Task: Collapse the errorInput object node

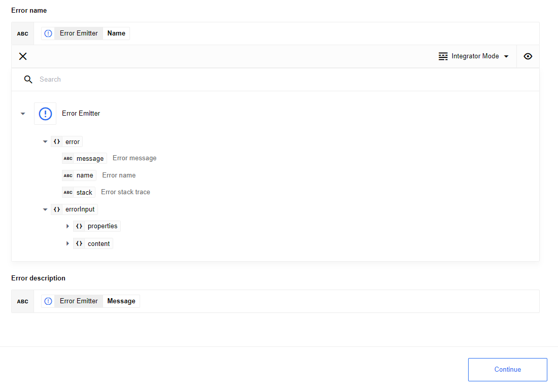Action: [x=45, y=209]
